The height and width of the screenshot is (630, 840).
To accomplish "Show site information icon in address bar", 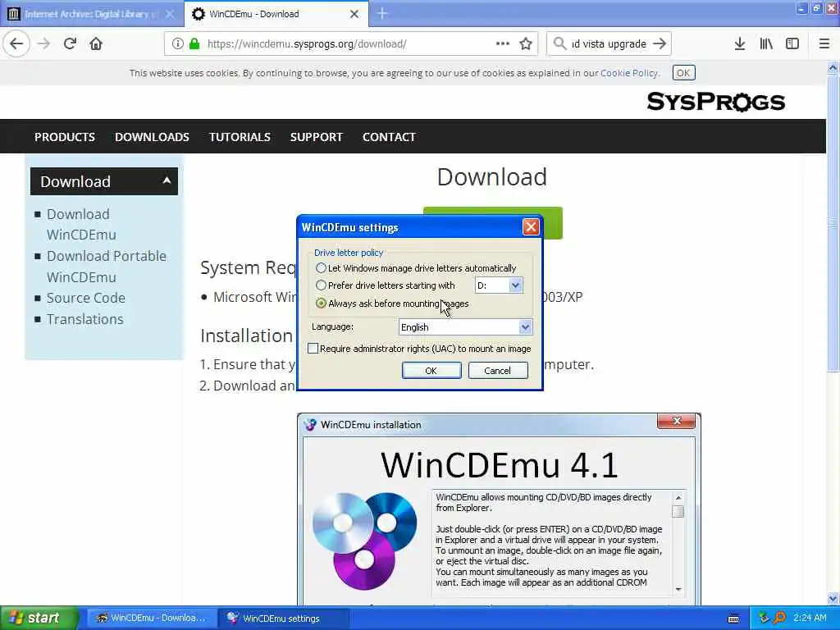I will (x=178, y=44).
